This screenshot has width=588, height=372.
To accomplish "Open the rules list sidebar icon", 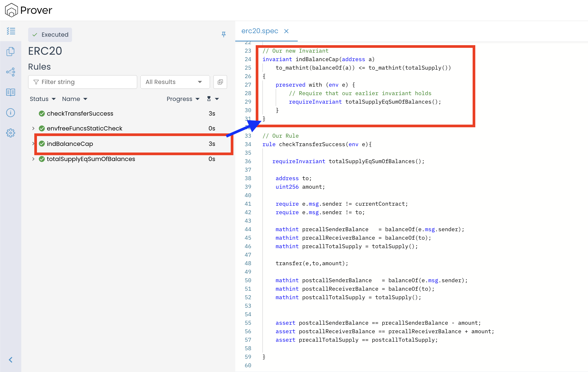I will coord(11,31).
